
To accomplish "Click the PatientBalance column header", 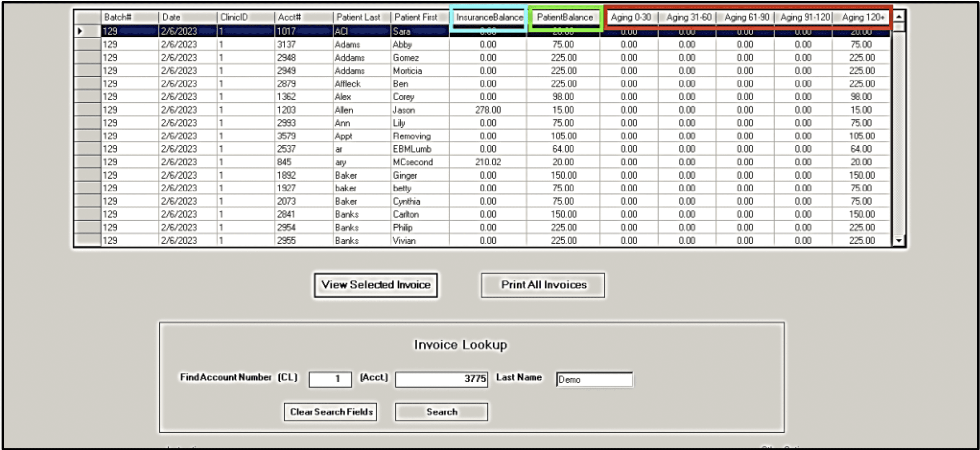I will click(x=564, y=17).
